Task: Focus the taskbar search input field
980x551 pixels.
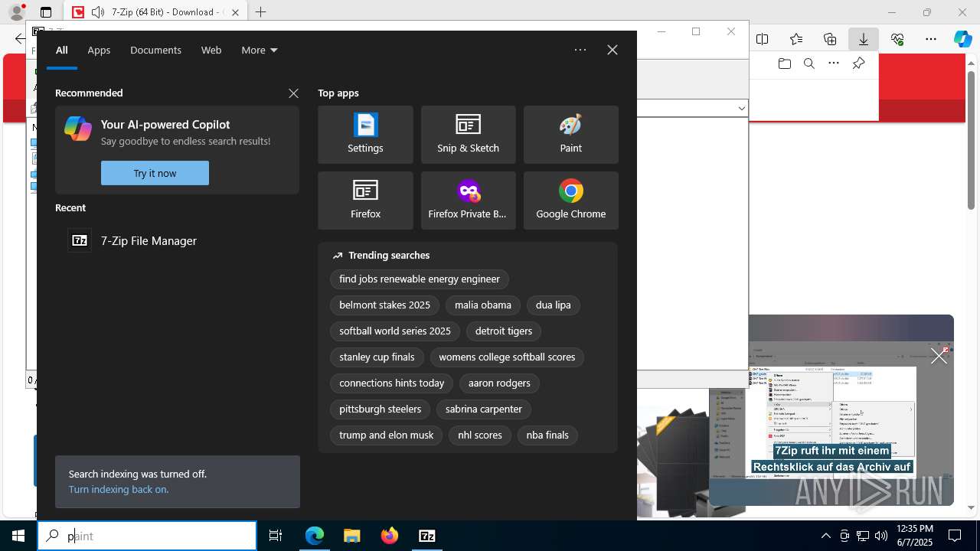Action: click(x=147, y=536)
